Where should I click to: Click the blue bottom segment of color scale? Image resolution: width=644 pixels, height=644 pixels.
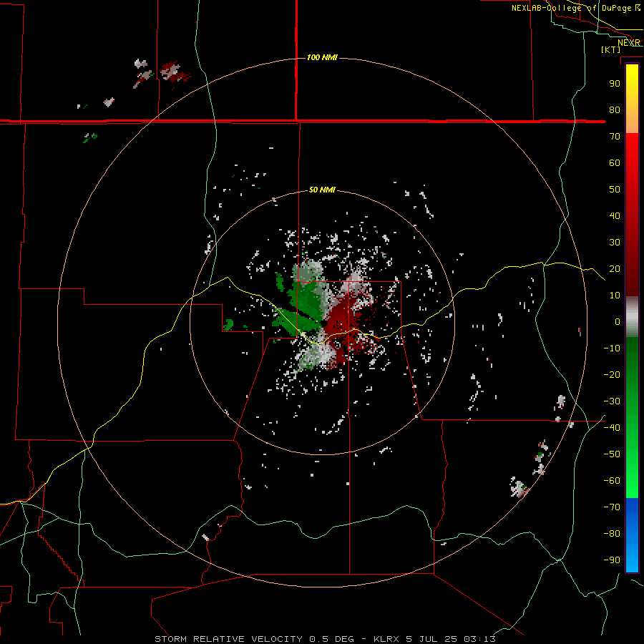click(x=632, y=535)
